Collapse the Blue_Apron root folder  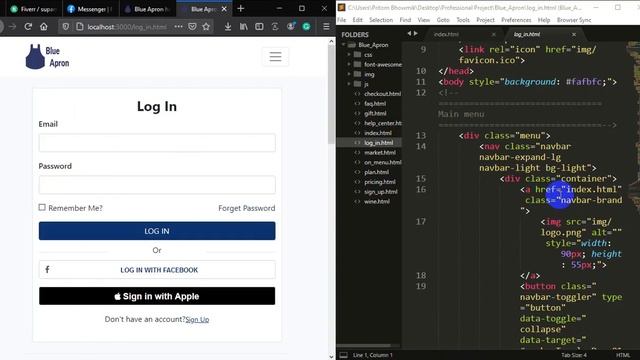point(344,44)
